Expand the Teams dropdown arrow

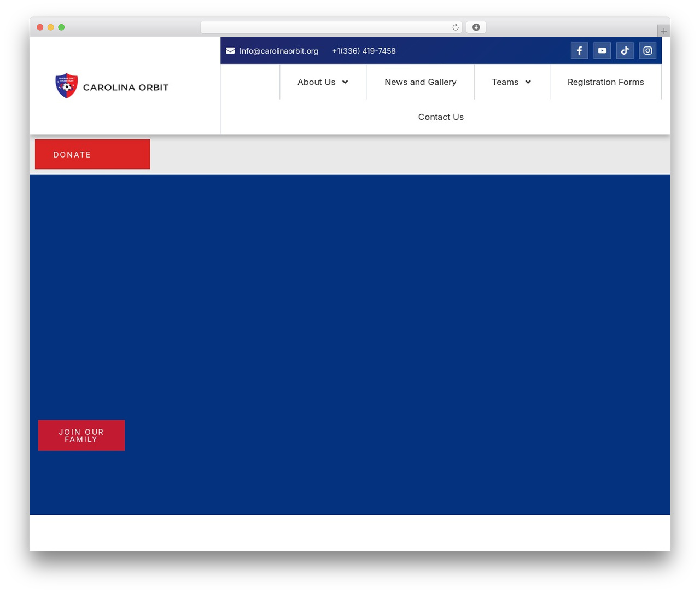coord(528,82)
